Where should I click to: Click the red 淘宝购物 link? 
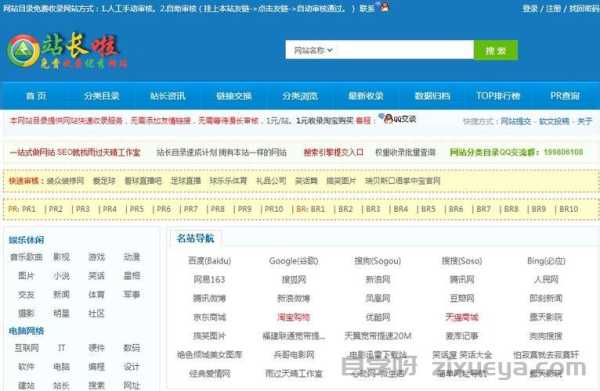[x=293, y=317]
